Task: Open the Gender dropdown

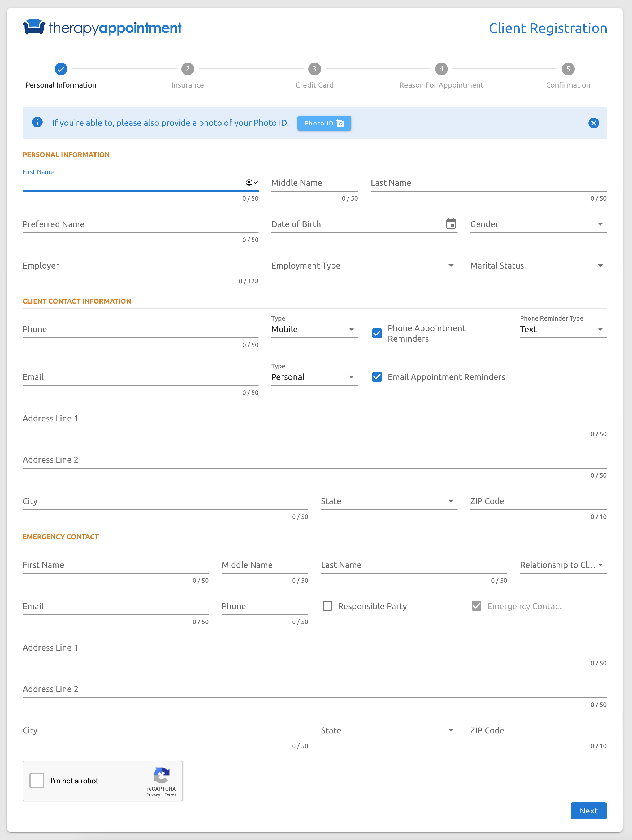Action: pyautogui.click(x=538, y=224)
